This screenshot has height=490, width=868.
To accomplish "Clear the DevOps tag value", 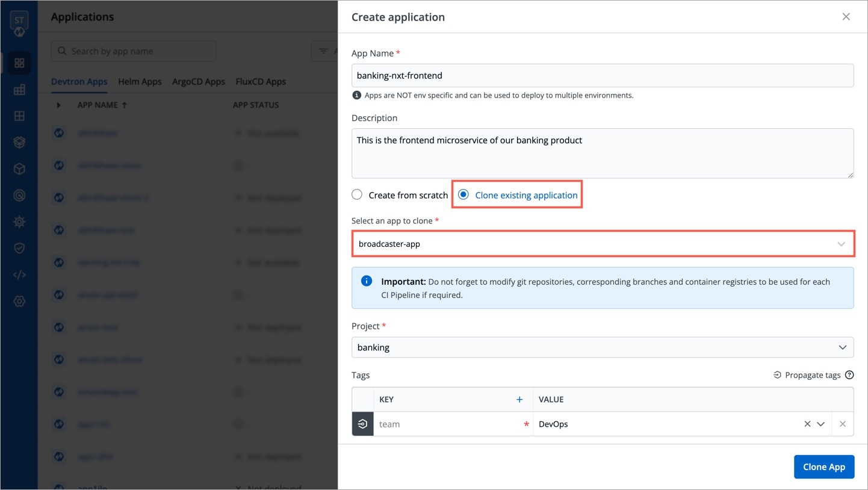I will tap(807, 424).
